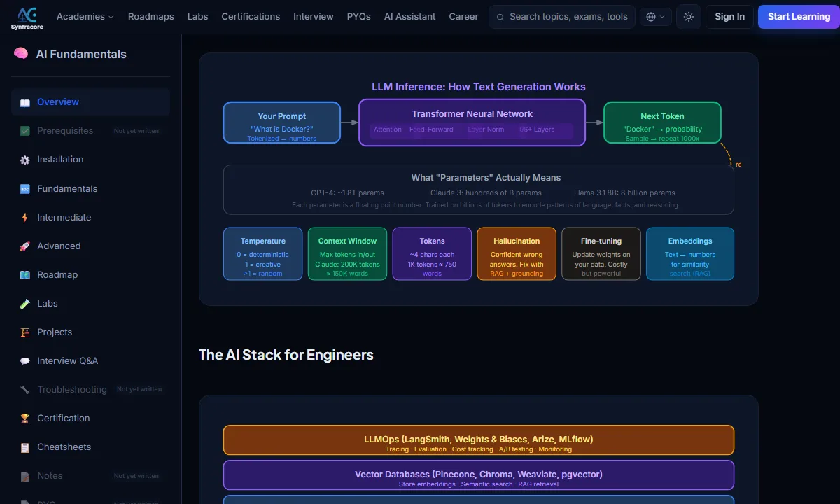Screen dimensions: 840x504
Task: Click the checkmark icon next to Prerequisites
Action: [25, 131]
